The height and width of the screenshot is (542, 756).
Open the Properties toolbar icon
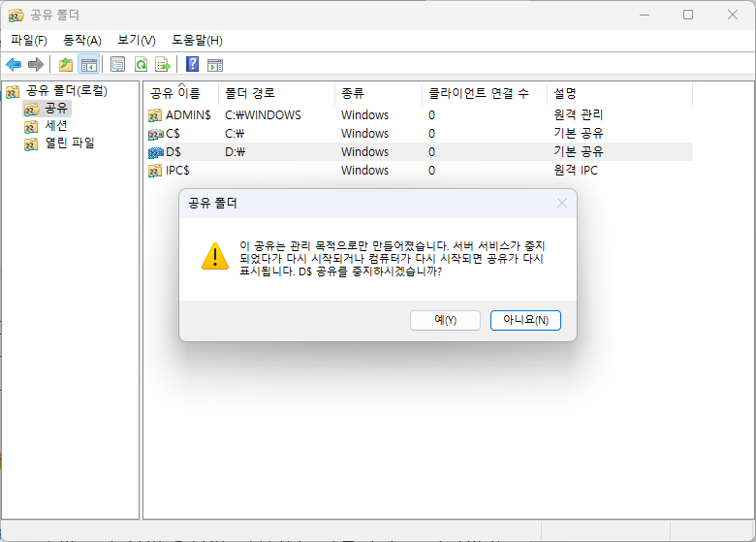click(117, 64)
